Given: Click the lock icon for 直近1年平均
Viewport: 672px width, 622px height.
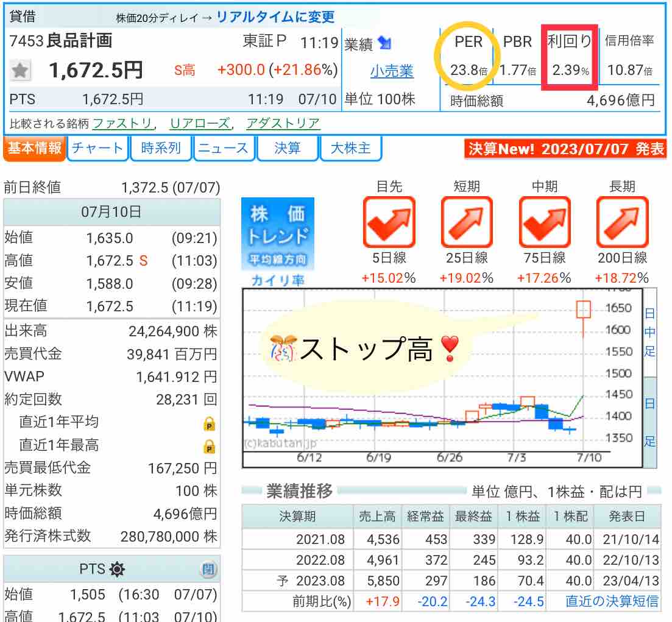Looking at the screenshot, I should (209, 423).
